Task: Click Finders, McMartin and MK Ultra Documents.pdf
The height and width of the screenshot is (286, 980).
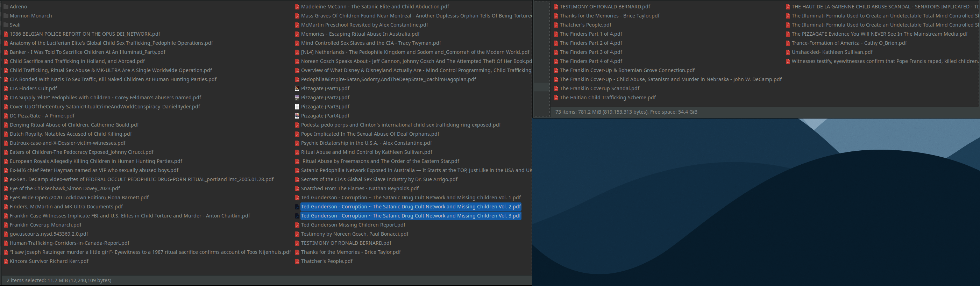Action: (66, 207)
